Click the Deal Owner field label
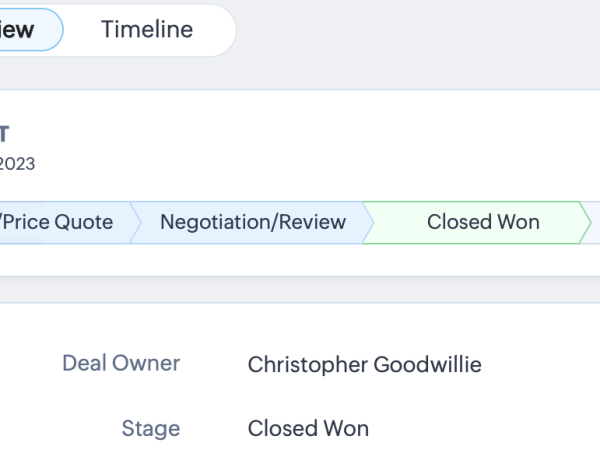This screenshot has height=450, width=600. pyautogui.click(x=121, y=364)
